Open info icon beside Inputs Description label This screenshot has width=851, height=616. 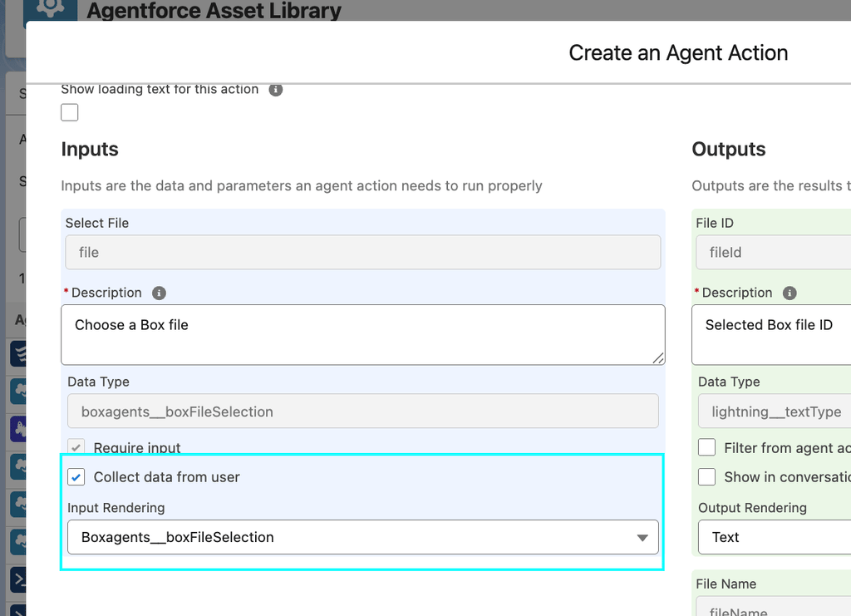[159, 293]
